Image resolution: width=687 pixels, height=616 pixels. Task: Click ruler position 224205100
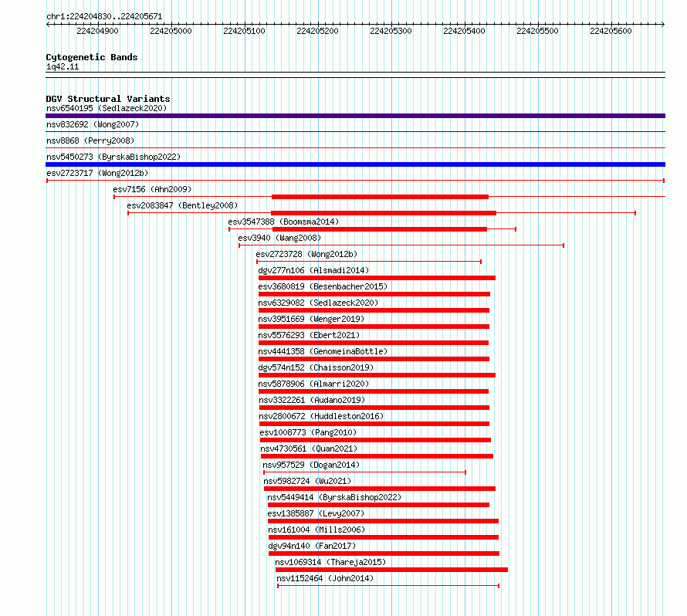tap(244, 31)
